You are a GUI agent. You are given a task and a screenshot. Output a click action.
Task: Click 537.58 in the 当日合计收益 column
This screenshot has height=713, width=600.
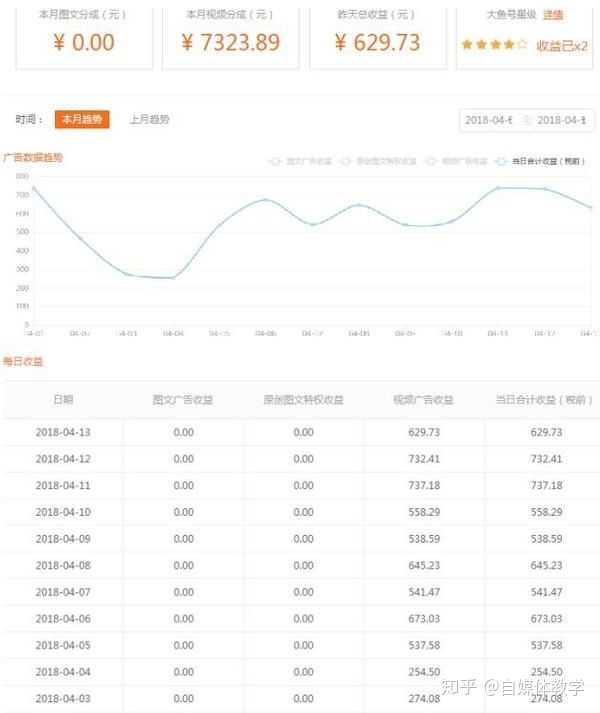click(x=546, y=645)
